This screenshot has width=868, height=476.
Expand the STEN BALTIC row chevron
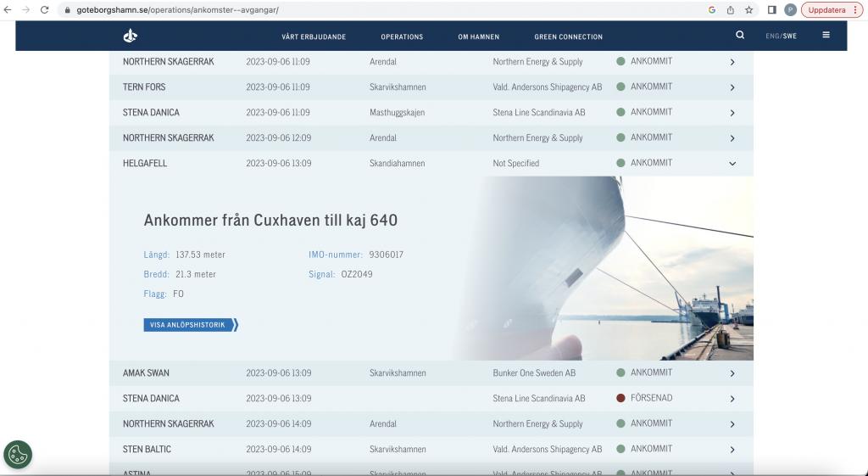(732, 450)
